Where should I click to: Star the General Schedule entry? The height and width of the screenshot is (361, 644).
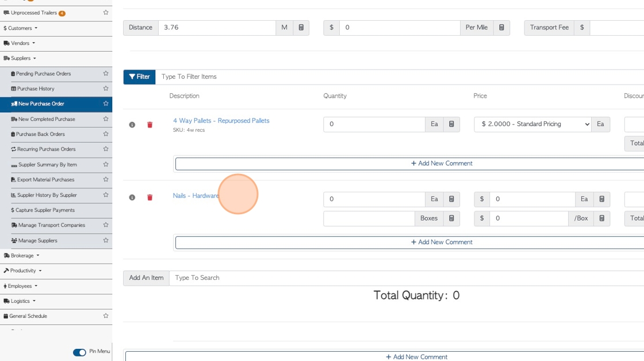[106, 316]
